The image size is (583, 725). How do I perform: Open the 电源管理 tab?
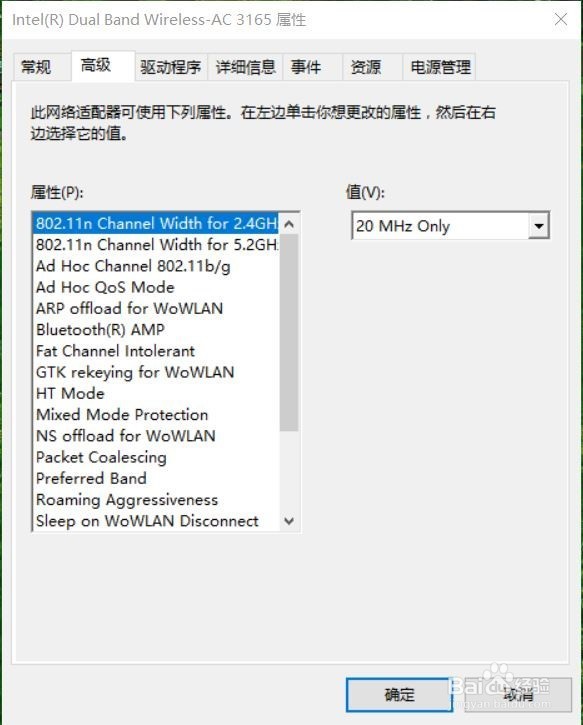(x=440, y=67)
